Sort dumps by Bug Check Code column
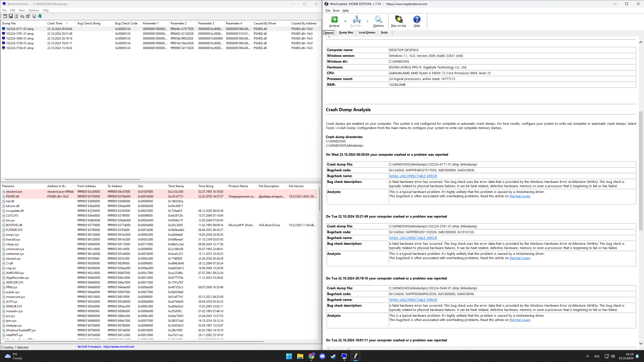This screenshot has width=644, height=362. pos(127,23)
